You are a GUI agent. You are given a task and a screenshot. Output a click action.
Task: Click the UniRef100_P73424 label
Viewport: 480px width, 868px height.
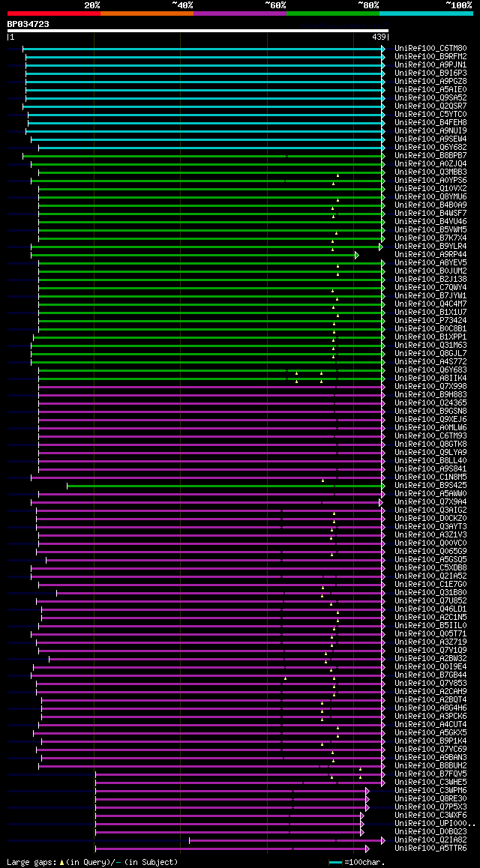(430, 321)
